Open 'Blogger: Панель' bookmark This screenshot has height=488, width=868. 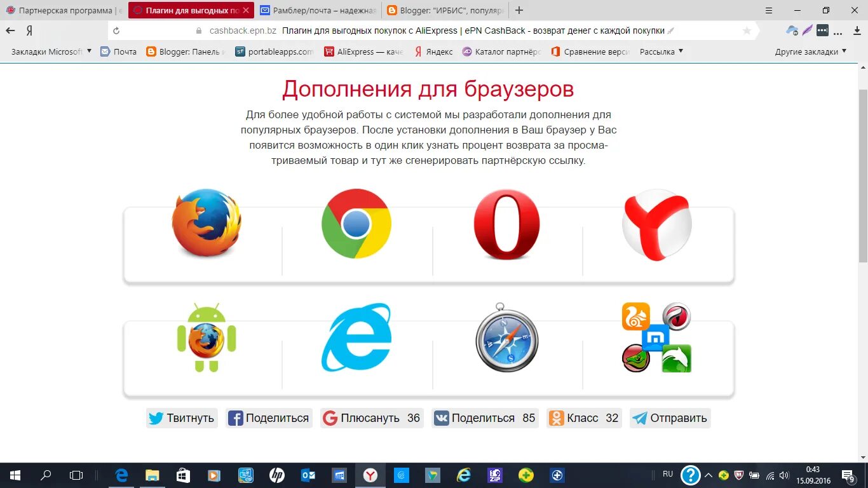click(186, 51)
